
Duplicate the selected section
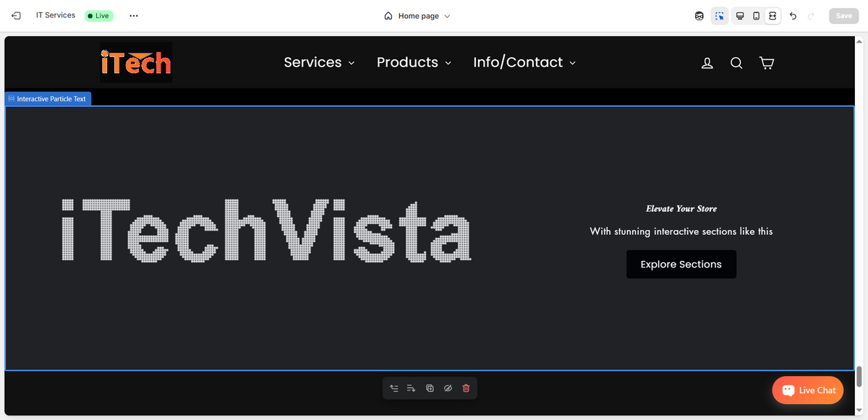pos(430,388)
